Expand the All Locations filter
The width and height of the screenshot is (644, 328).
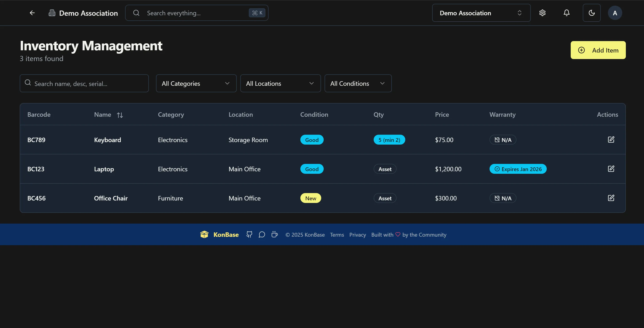[x=280, y=83]
